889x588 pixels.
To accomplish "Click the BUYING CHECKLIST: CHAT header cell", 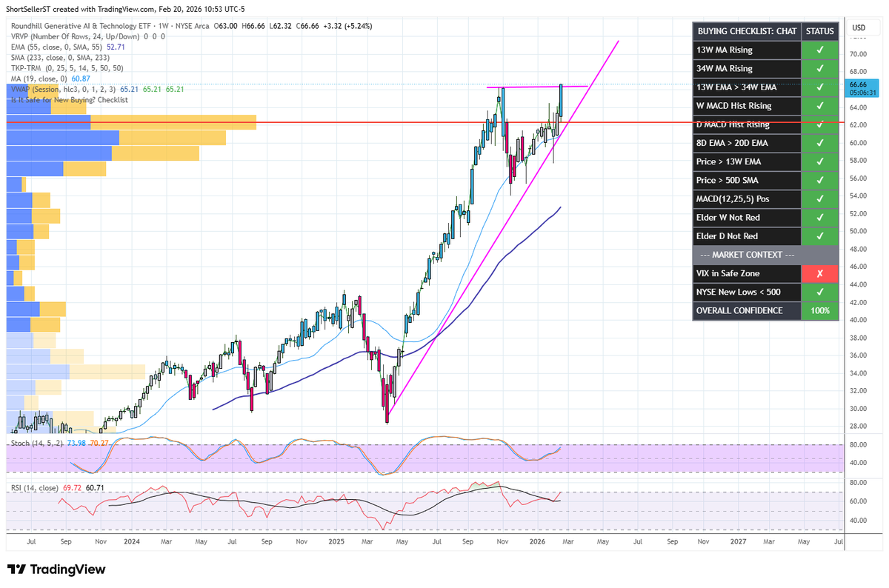I will point(747,31).
